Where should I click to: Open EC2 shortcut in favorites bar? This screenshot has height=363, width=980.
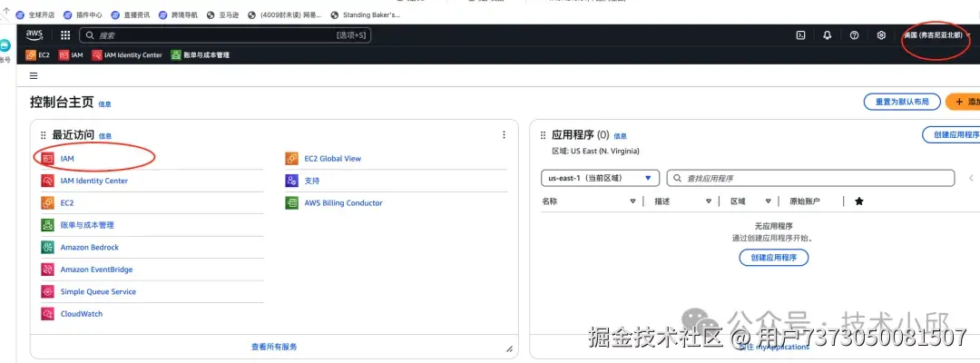37,55
